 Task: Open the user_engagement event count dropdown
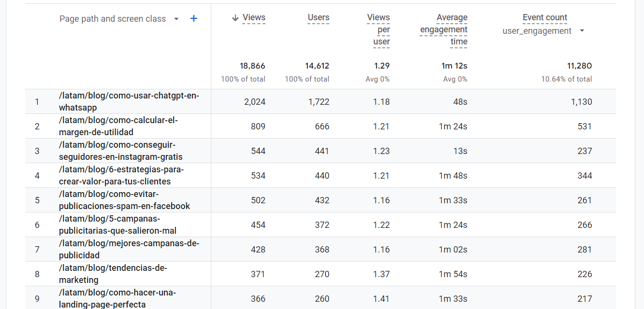pyautogui.click(x=582, y=30)
